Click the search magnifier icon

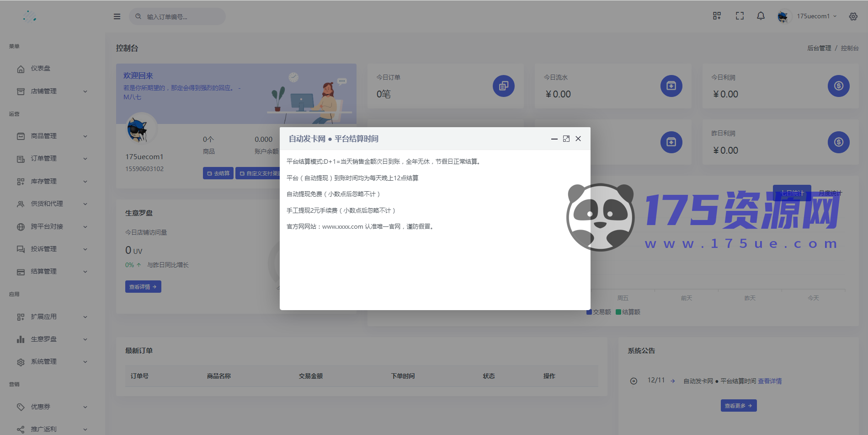click(x=138, y=16)
